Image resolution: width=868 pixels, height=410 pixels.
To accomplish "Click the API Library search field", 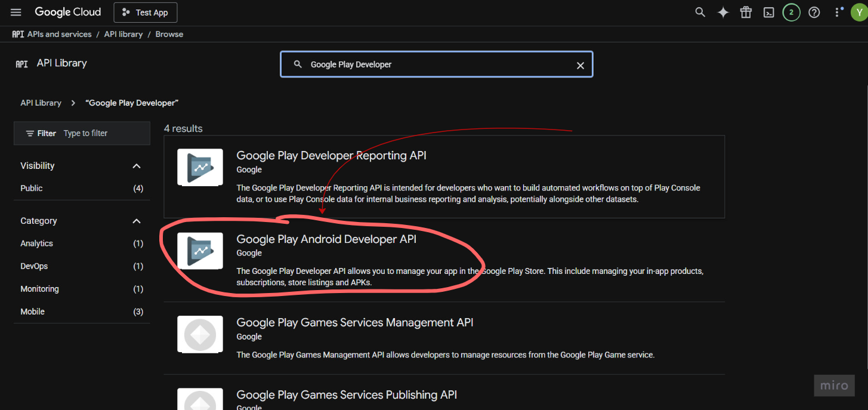I will tap(437, 64).
